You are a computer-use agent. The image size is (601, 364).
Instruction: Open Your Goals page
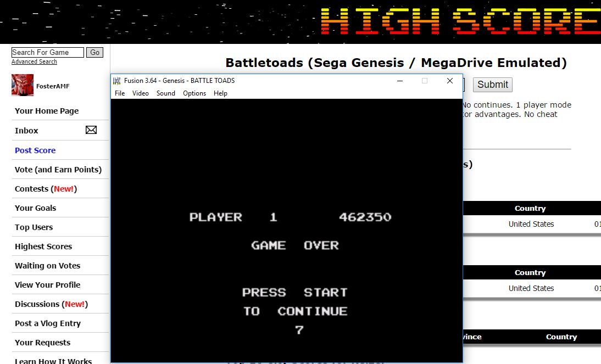36,208
